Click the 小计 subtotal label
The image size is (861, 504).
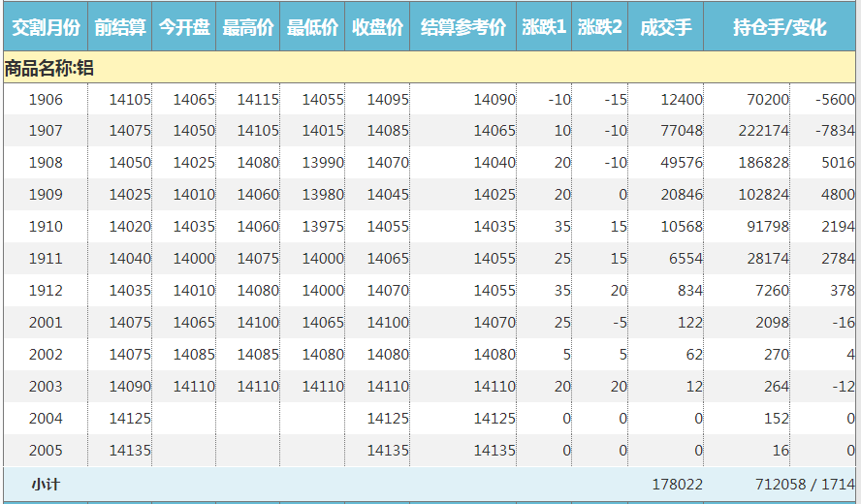pyautogui.click(x=46, y=484)
